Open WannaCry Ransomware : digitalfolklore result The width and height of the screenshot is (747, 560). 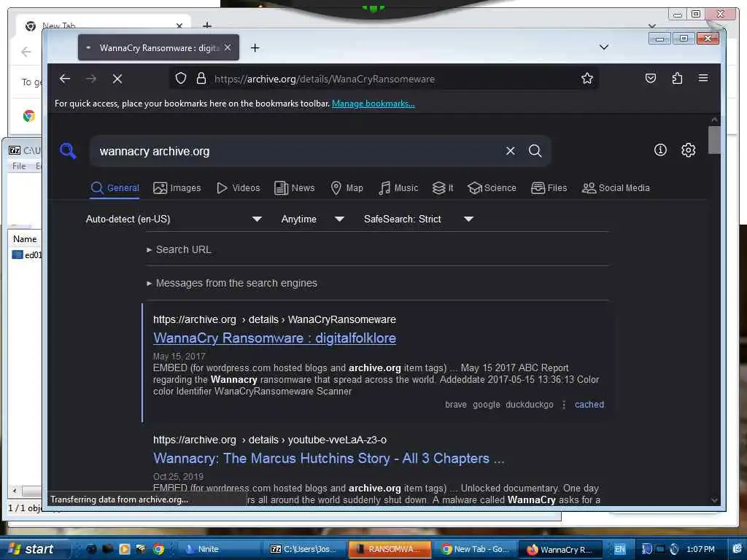[274, 338]
